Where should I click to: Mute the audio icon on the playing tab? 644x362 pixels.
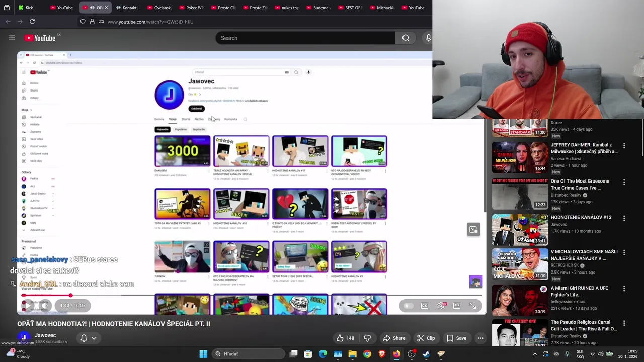[92, 8]
